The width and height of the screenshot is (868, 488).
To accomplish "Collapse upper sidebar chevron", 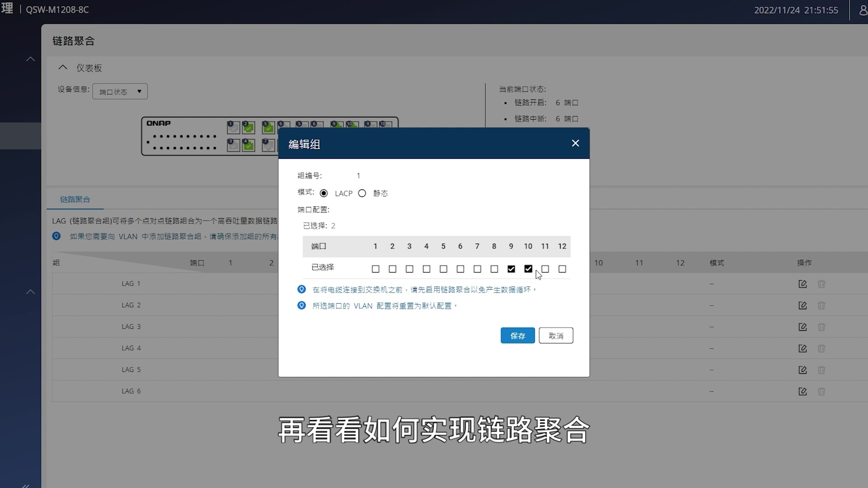I will click(x=30, y=59).
